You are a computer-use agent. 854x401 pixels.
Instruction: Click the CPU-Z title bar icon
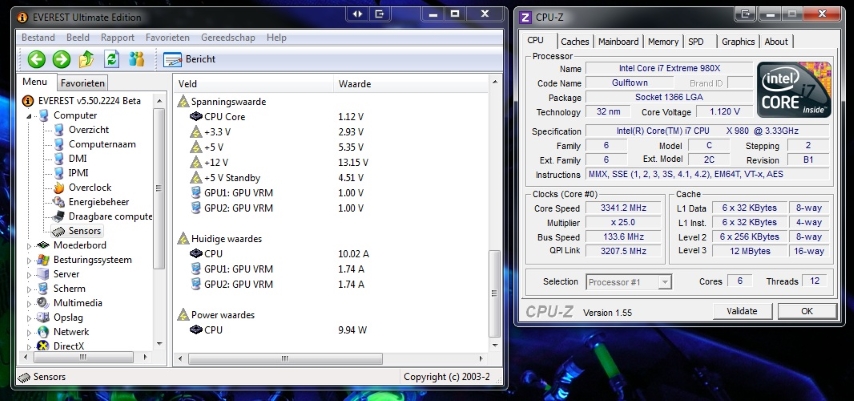tap(526, 17)
